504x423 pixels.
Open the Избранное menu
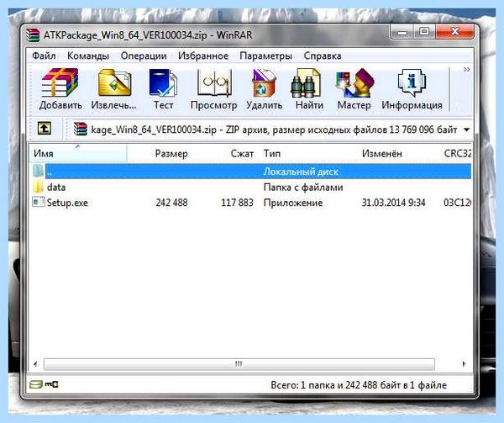click(x=203, y=56)
